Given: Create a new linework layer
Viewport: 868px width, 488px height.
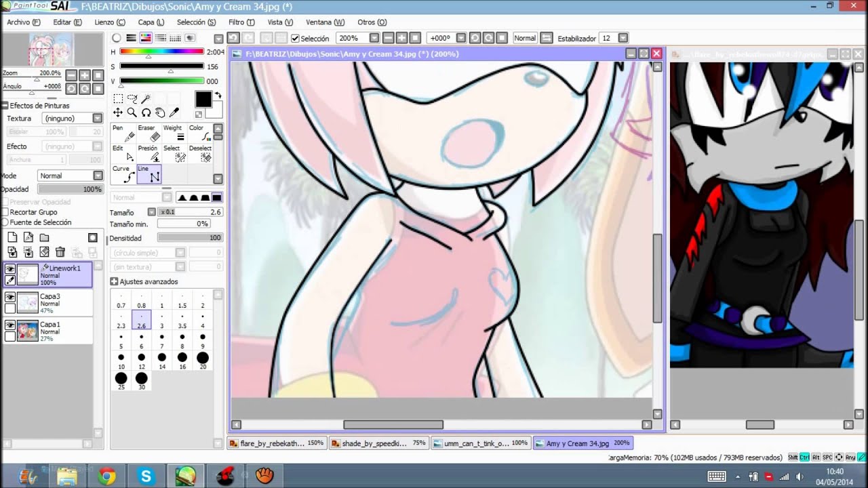Looking at the screenshot, I should pos(28,237).
